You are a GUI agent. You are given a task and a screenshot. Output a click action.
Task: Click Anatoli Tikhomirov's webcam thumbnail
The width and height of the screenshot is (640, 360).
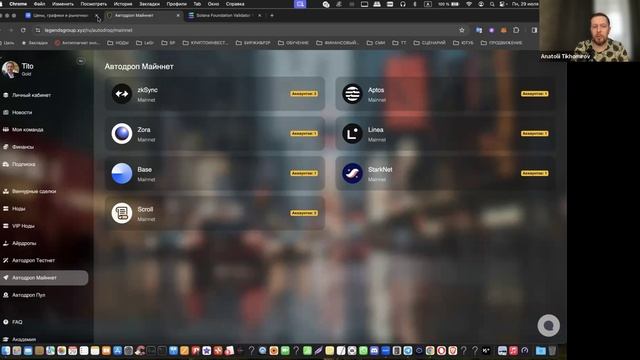589,31
